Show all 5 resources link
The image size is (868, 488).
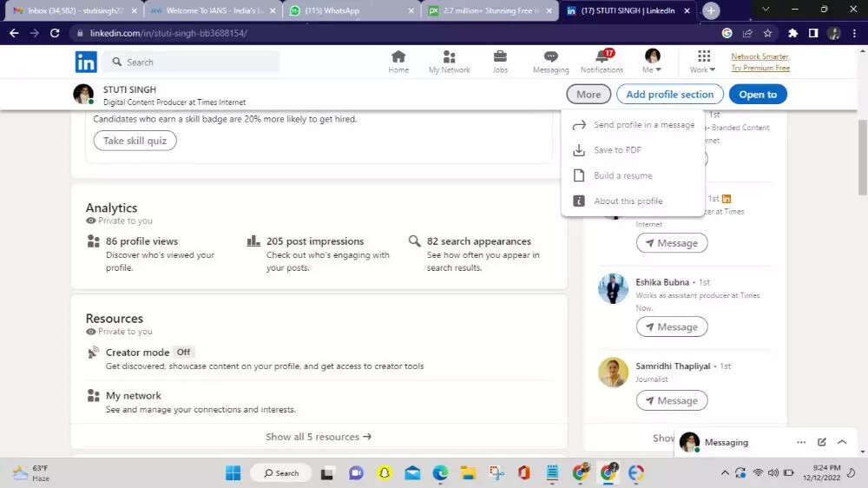(x=319, y=437)
